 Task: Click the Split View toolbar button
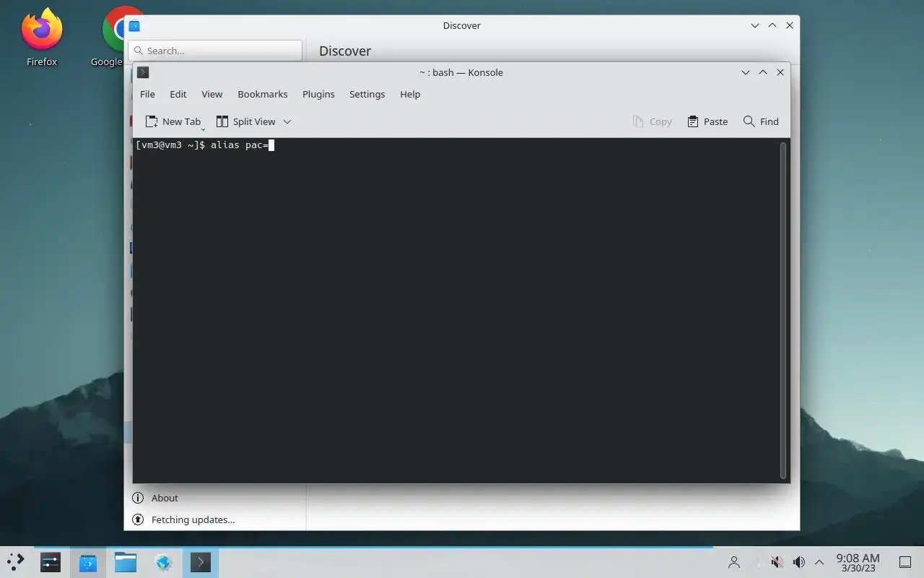[246, 121]
